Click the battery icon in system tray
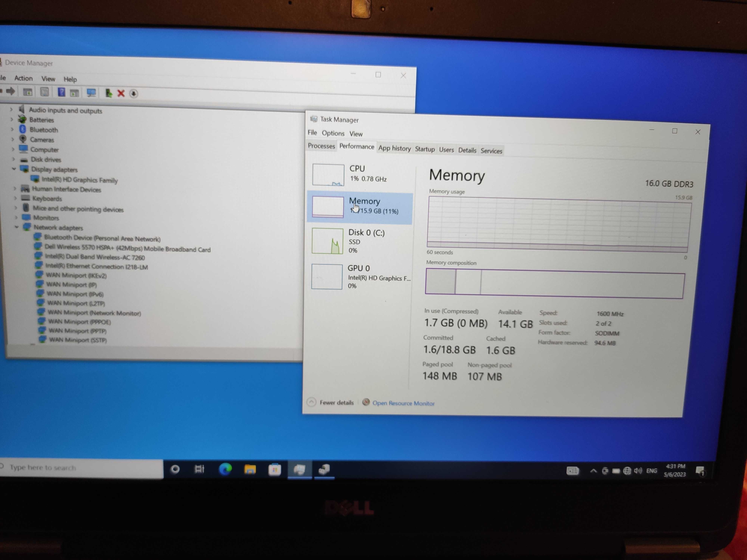Image resolution: width=747 pixels, height=560 pixels. [616, 471]
